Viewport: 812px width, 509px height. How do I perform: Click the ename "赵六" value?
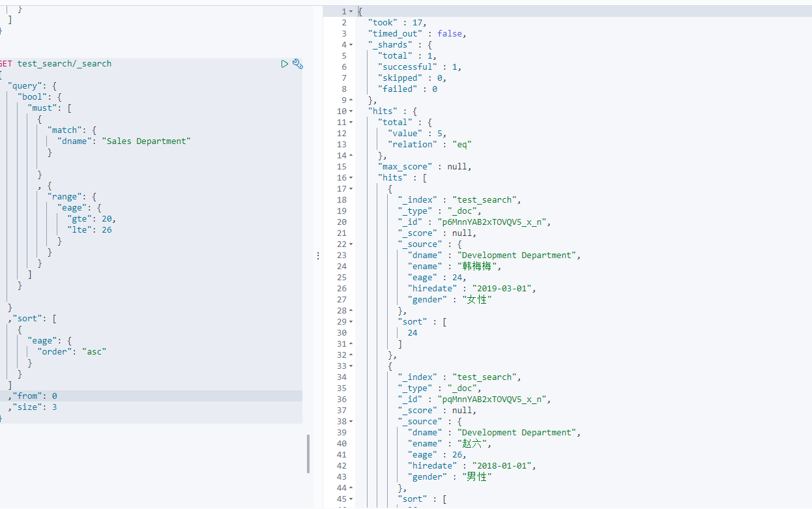tap(474, 444)
